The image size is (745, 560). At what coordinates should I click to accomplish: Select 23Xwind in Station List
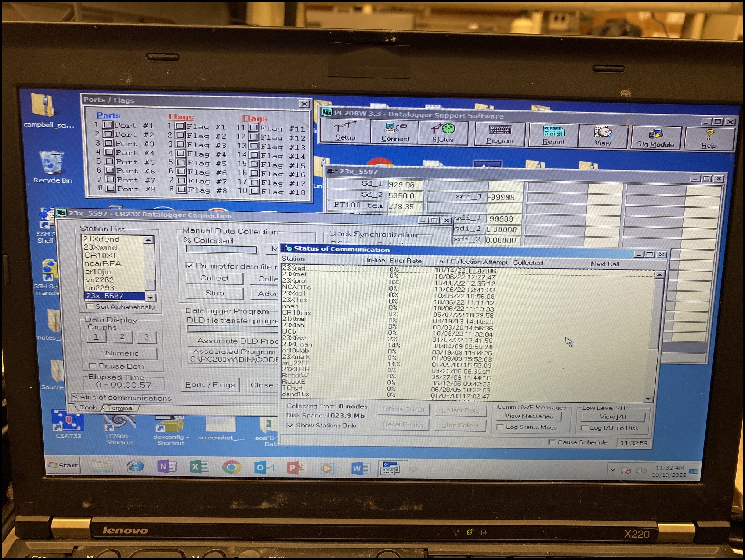[x=113, y=247]
